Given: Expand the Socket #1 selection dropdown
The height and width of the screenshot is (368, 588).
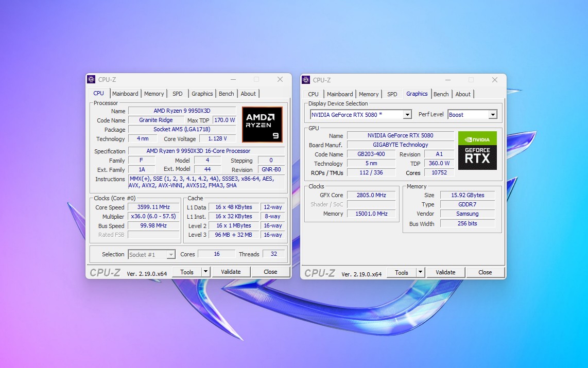Looking at the screenshot, I should click(170, 255).
